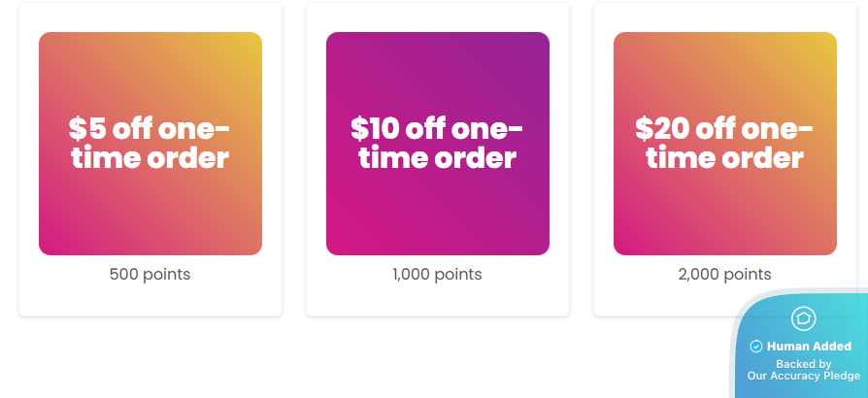Open the Human Added badge label
Image resolution: width=868 pixels, height=398 pixels.
click(x=810, y=347)
